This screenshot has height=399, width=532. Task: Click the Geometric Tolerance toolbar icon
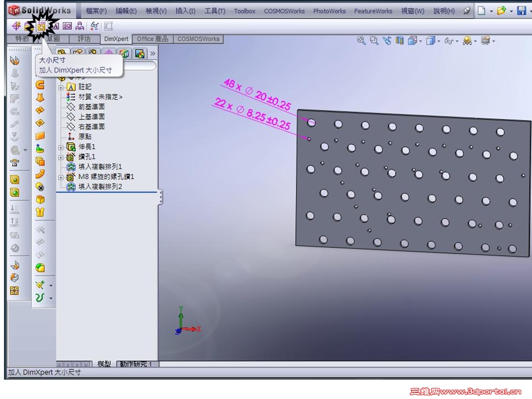pyautogui.click(x=67, y=26)
